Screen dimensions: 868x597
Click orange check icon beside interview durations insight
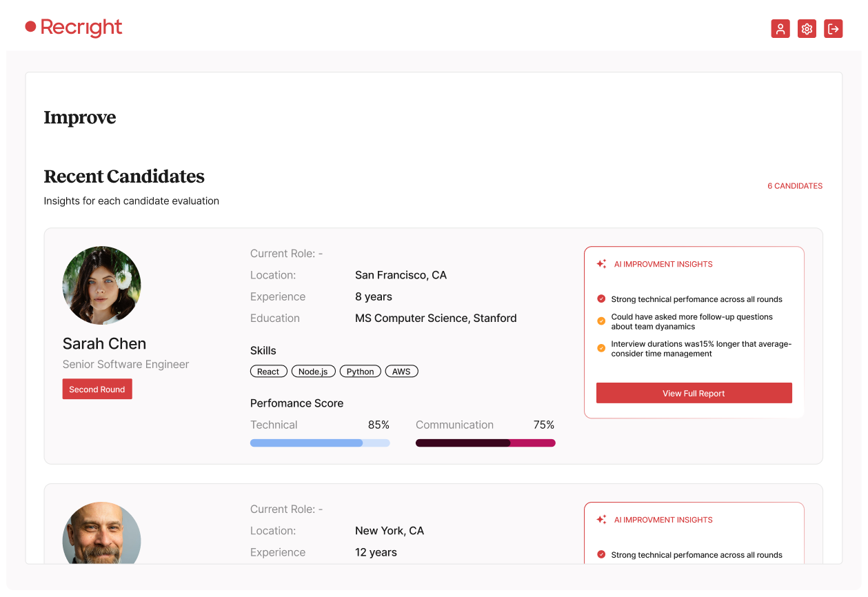[601, 348]
